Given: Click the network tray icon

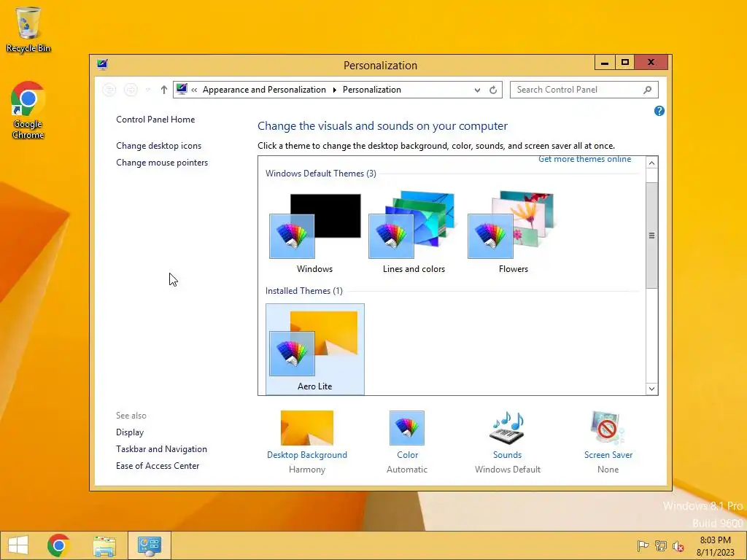Looking at the screenshot, I should click(661, 545).
